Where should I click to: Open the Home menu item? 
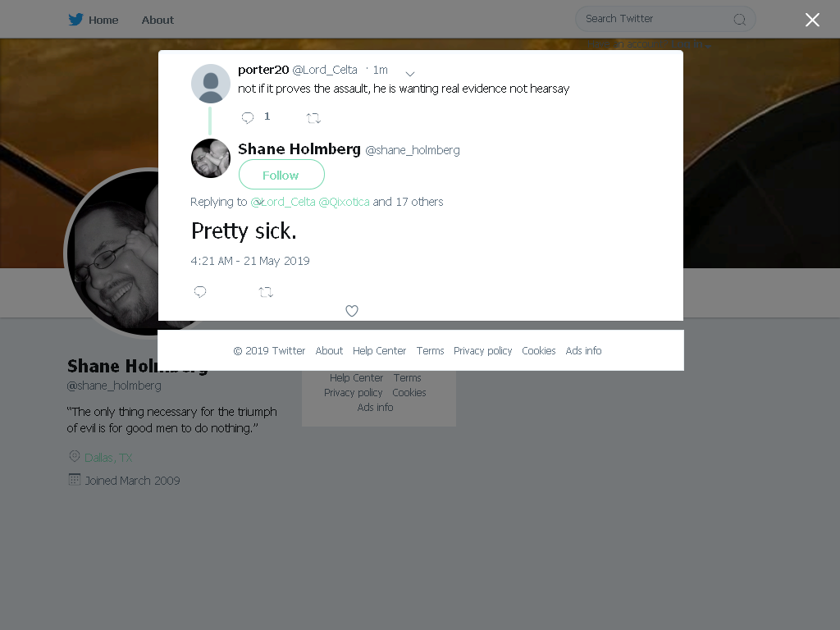click(x=103, y=20)
